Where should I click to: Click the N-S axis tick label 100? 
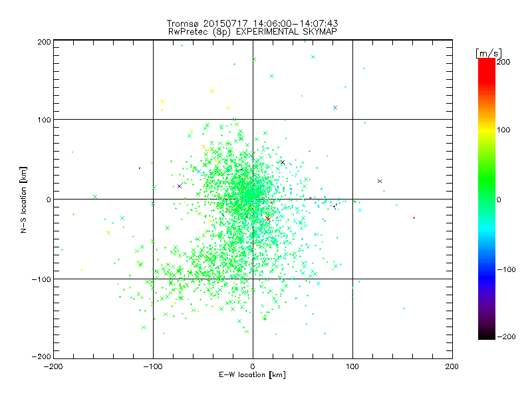pyautogui.click(x=44, y=120)
